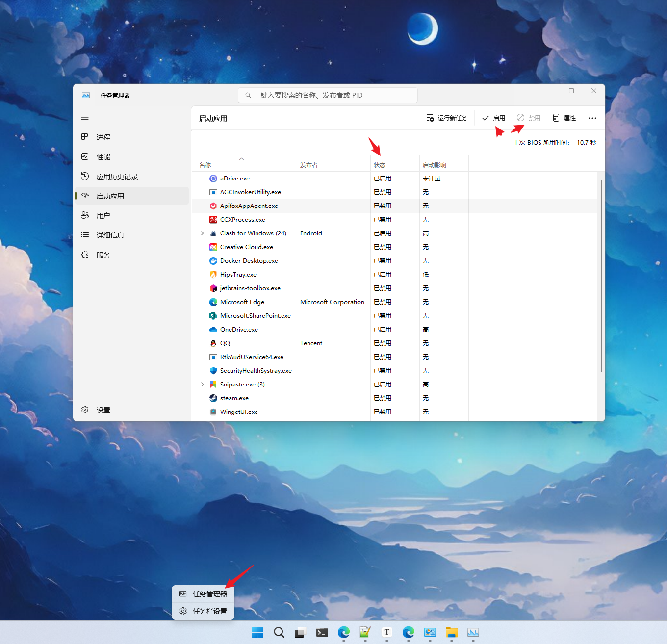Click 启用 to enable selected startup app
Screen dimensions: 667x644
coord(494,118)
